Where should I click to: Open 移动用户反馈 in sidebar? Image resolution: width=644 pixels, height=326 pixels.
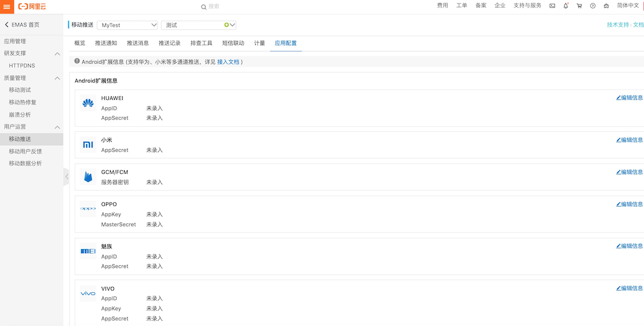(x=25, y=152)
